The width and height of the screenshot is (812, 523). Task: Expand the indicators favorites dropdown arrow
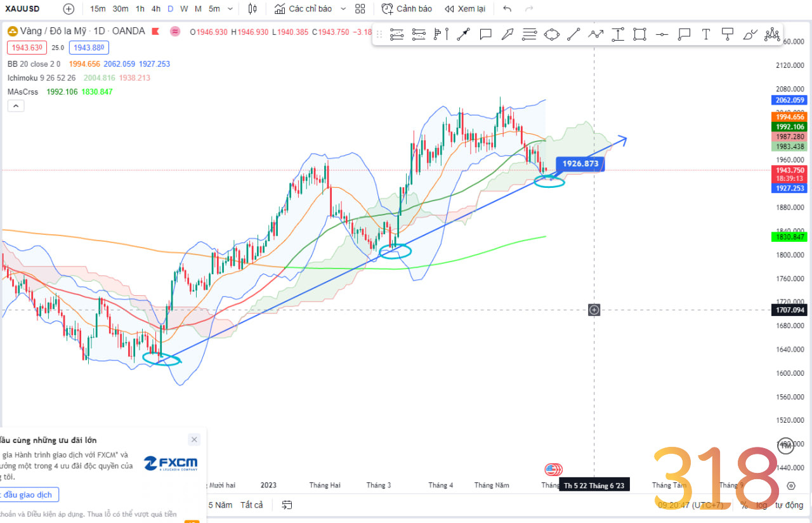tap(343, 9)
